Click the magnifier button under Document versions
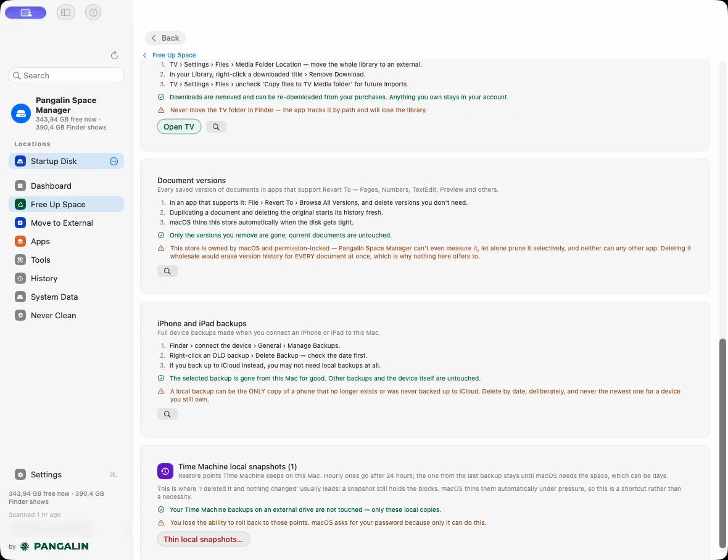The width and height of the screenshot is (728, 560). coord(167,271)
